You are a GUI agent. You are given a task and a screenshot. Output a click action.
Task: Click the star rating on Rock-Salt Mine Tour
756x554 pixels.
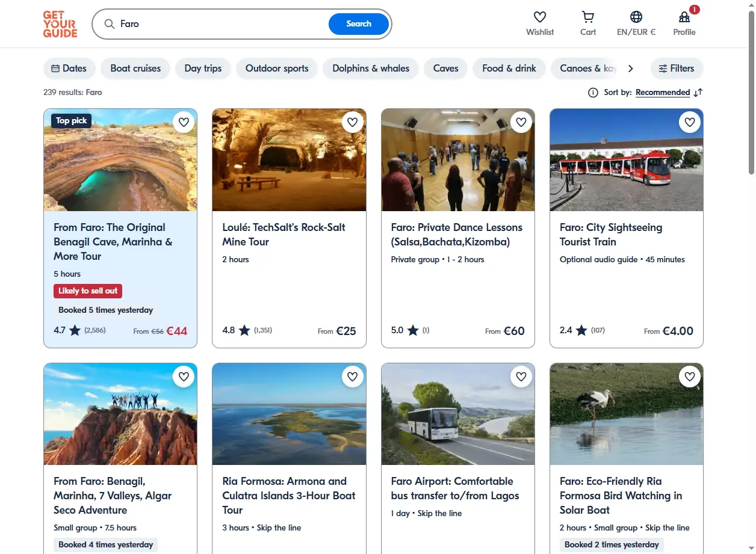(x=244, y=330)
